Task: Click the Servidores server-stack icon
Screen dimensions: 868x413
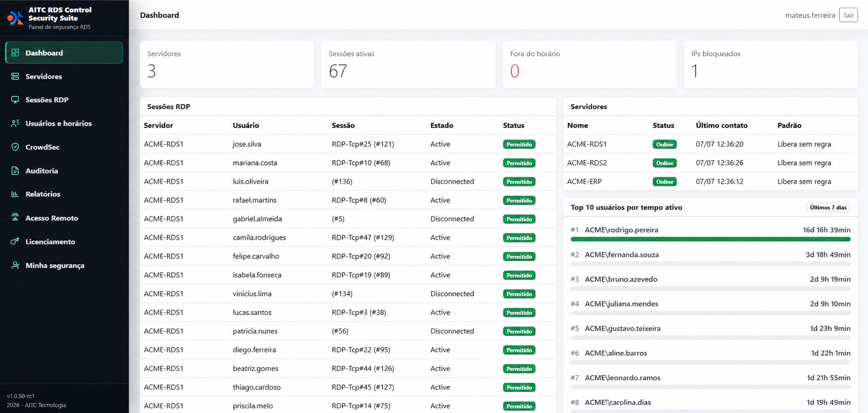Action: click(x=15, y=76)
